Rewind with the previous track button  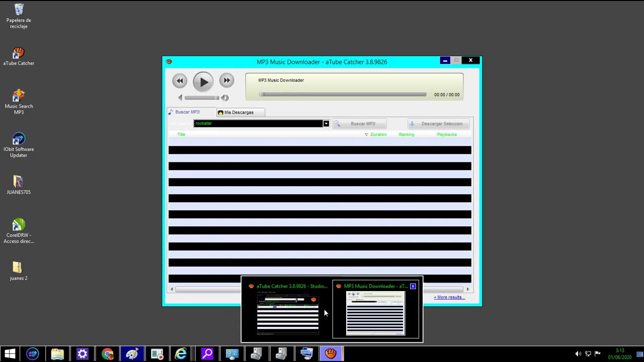pos(180,80)
